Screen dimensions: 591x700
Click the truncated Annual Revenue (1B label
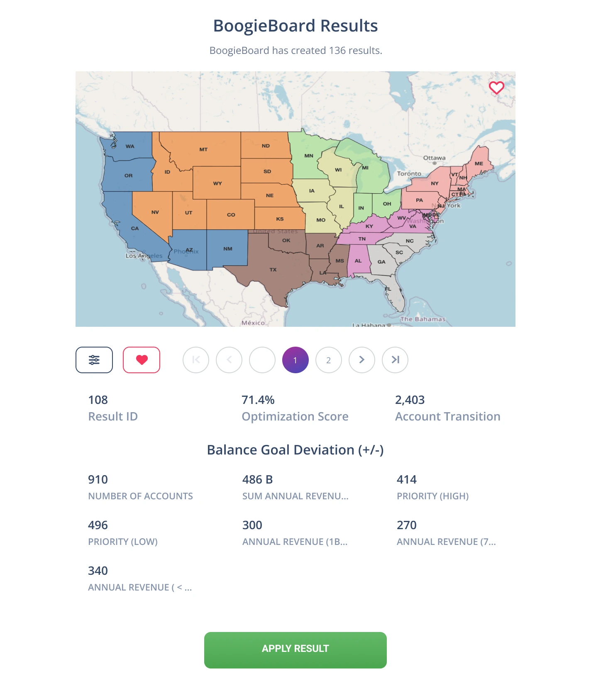(x=295, y=542)
